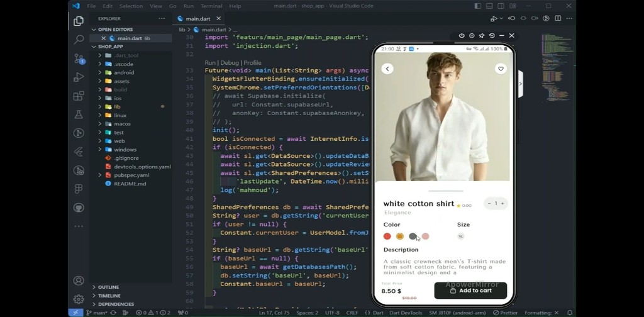Open the Edit menu
Viewport: 644px width, 317px height.
tap(108, 6)
